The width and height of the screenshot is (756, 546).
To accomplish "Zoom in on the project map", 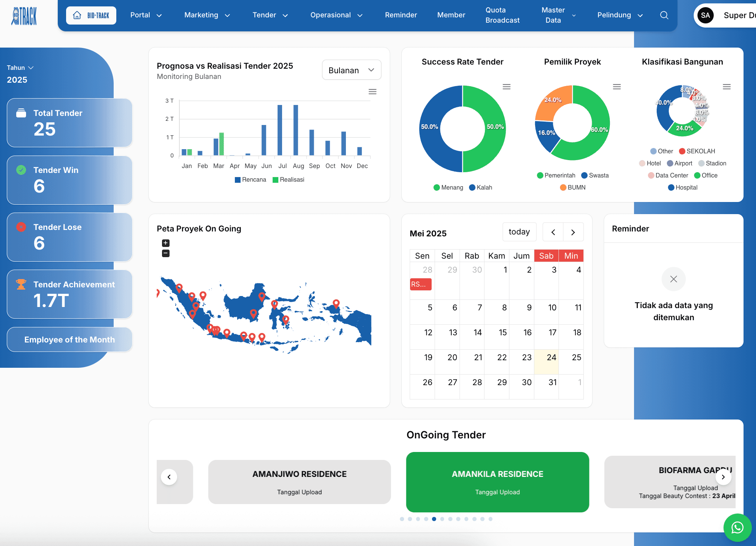I will pos(166,243).
